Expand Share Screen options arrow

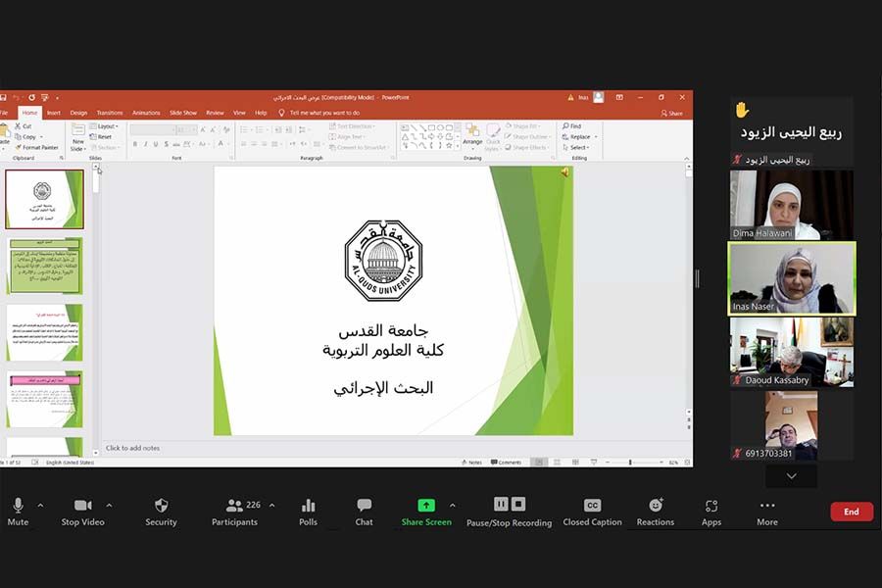[452, 506]
